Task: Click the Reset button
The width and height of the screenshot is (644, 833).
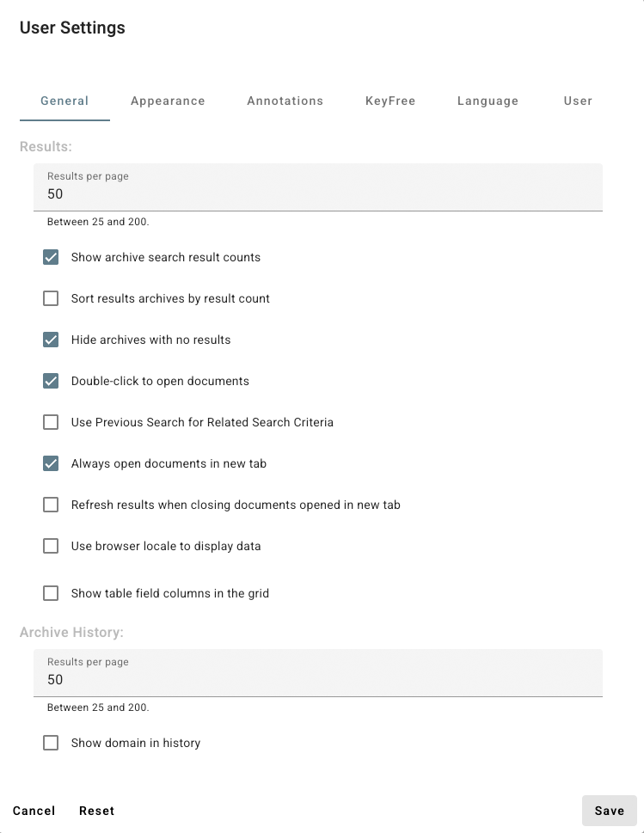Action: click(96, 811)
